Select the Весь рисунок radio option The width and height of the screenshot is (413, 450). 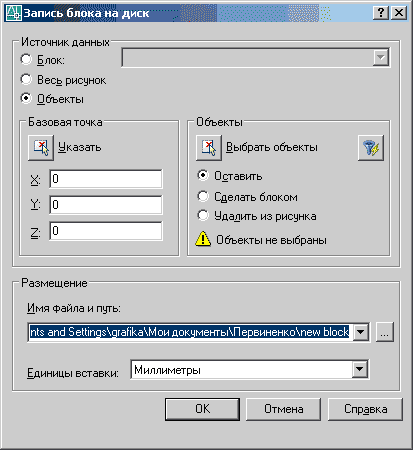click(26, 79)
